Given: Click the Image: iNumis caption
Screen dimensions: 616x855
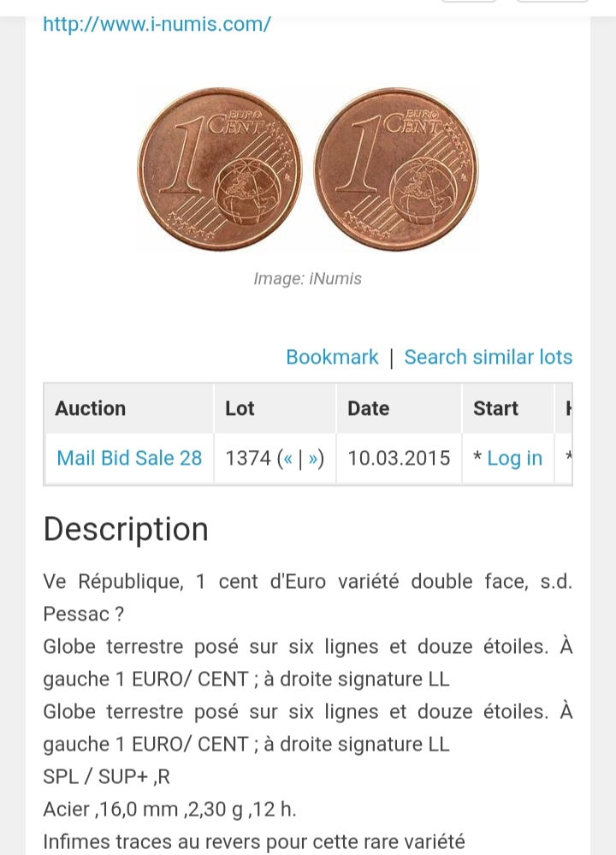Looking at the screenshot, I should 307,279.
